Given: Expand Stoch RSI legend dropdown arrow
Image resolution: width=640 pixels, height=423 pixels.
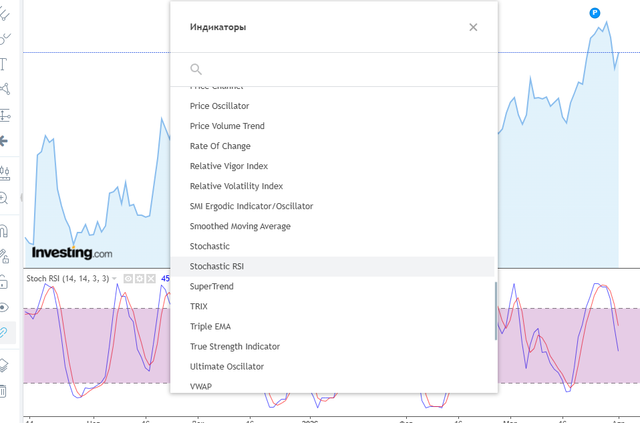Looking at the screenshot, I should coord(115,278).
